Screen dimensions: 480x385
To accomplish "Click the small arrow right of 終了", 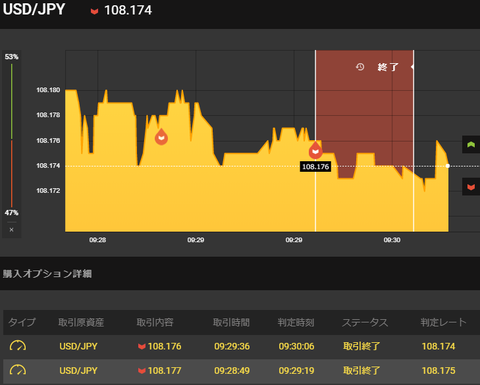I will coord(412,67).
